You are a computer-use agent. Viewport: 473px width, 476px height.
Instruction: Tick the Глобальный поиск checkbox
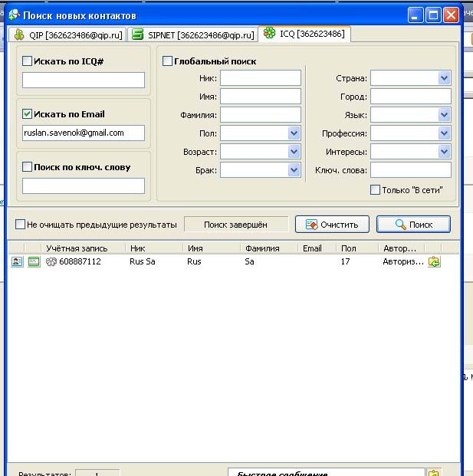coord(167,61)
